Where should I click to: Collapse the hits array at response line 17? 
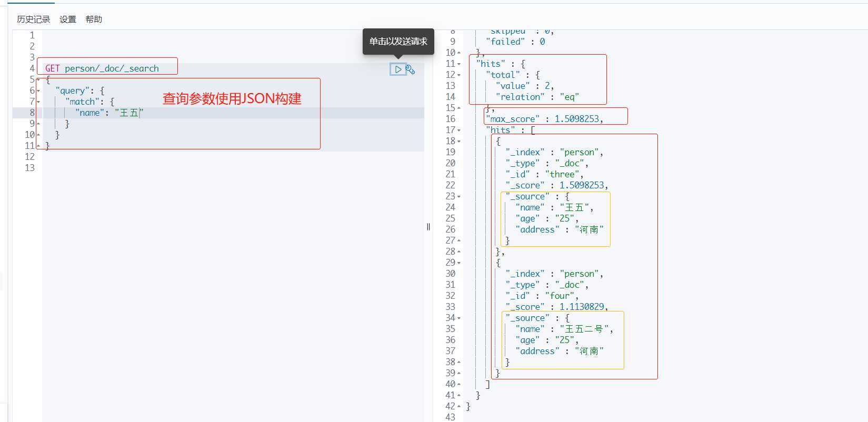459,130
